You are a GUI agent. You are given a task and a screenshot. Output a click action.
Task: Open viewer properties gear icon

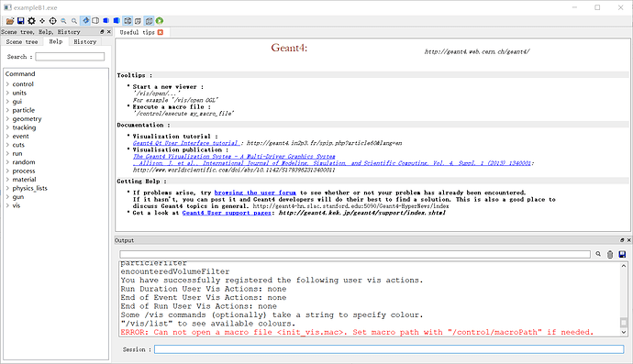(31, 20)
